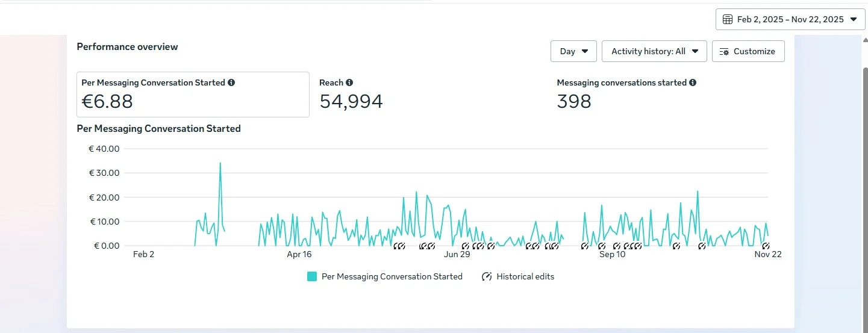Open the Day granularity dropdown
Screen dimensions: 868x333
573,51
